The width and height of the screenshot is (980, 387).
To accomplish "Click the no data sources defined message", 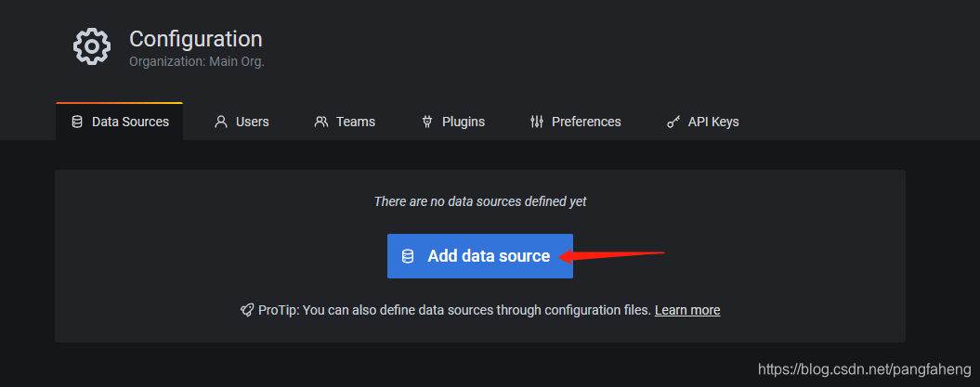I will point(480,201).
